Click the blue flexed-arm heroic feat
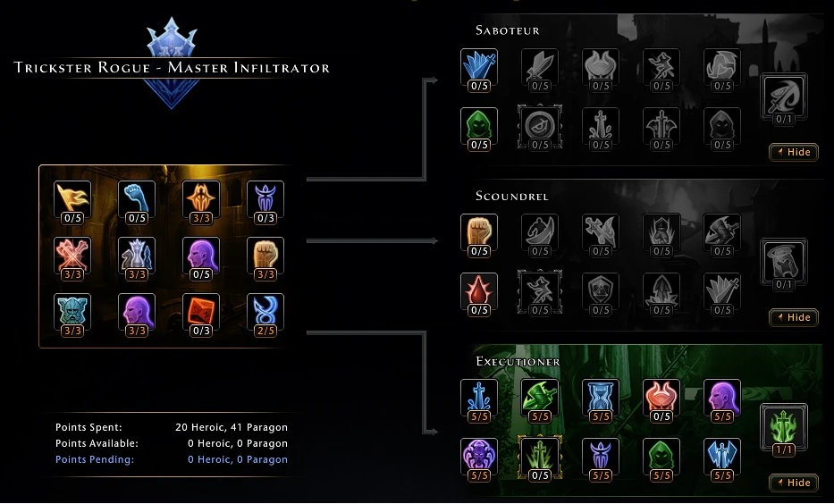834x504 pixels. click(x=137, y=203)
